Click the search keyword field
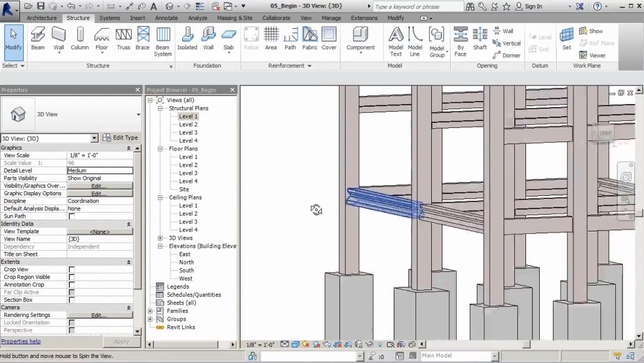 coord(417,7)
